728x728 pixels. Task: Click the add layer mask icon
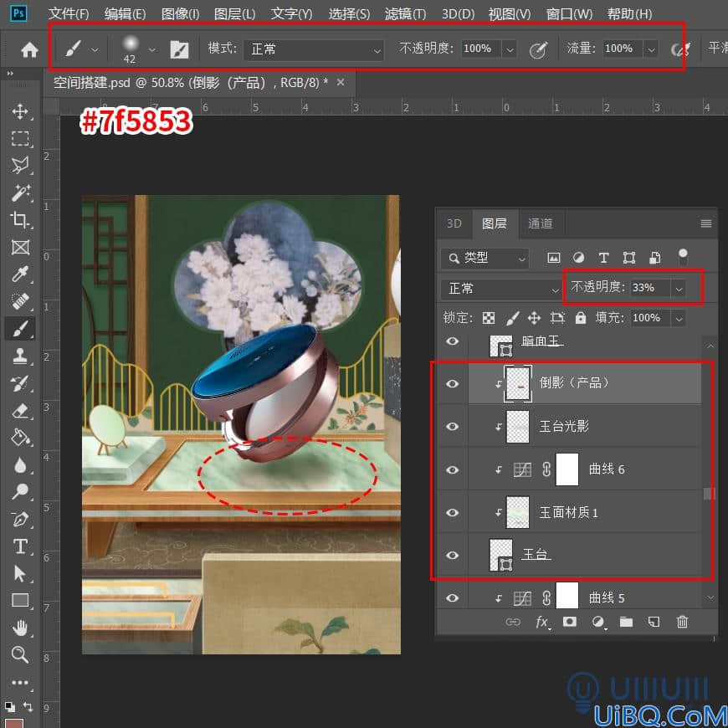click(x=569, y=622)
